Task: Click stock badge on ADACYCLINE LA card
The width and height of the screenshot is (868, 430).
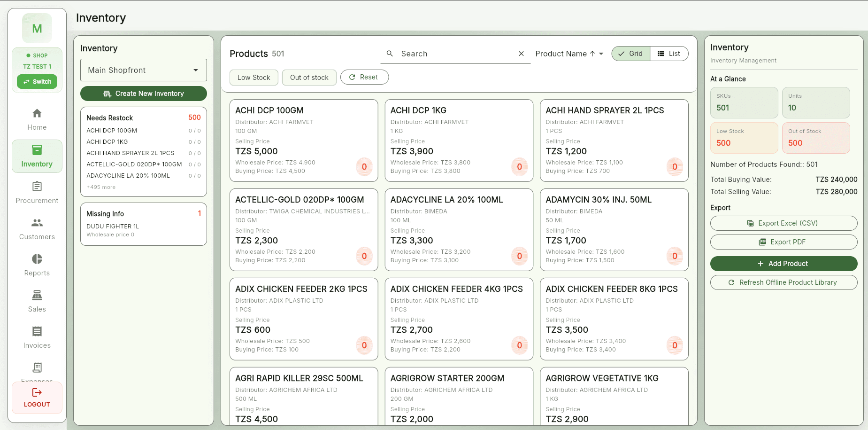Action: (520, 256)
